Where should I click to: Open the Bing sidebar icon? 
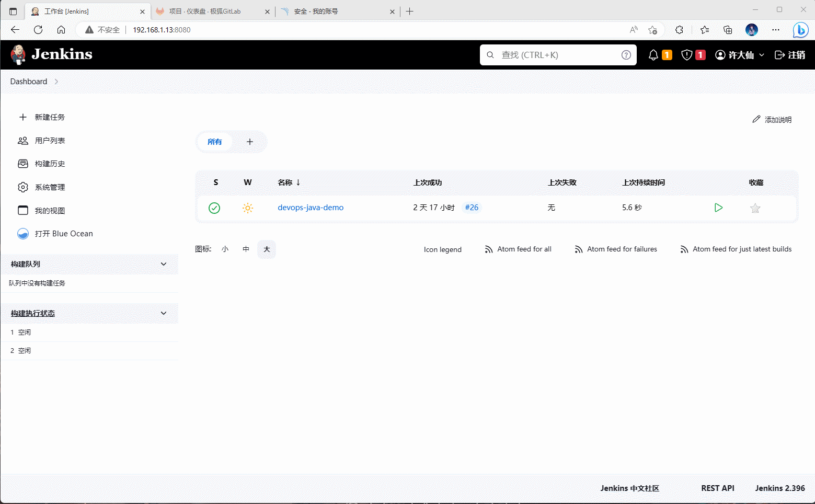click(800, 30)
